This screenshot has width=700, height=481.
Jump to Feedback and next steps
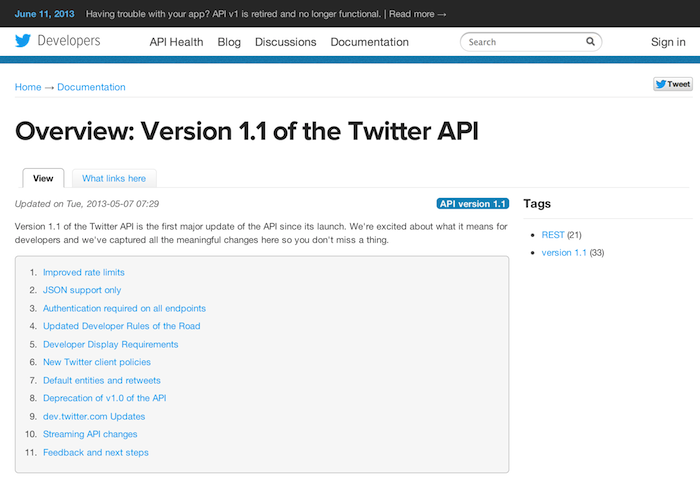pos(96,452)
